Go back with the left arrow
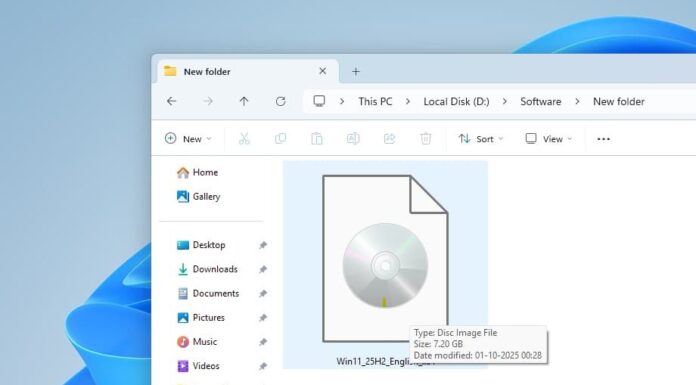Screen dimensions: 696x385 [172, 101]
